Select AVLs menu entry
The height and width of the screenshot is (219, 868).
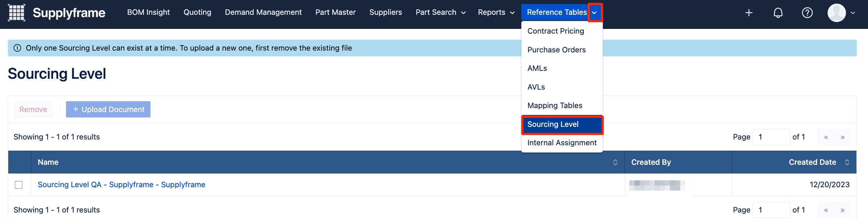click(562, 87)
